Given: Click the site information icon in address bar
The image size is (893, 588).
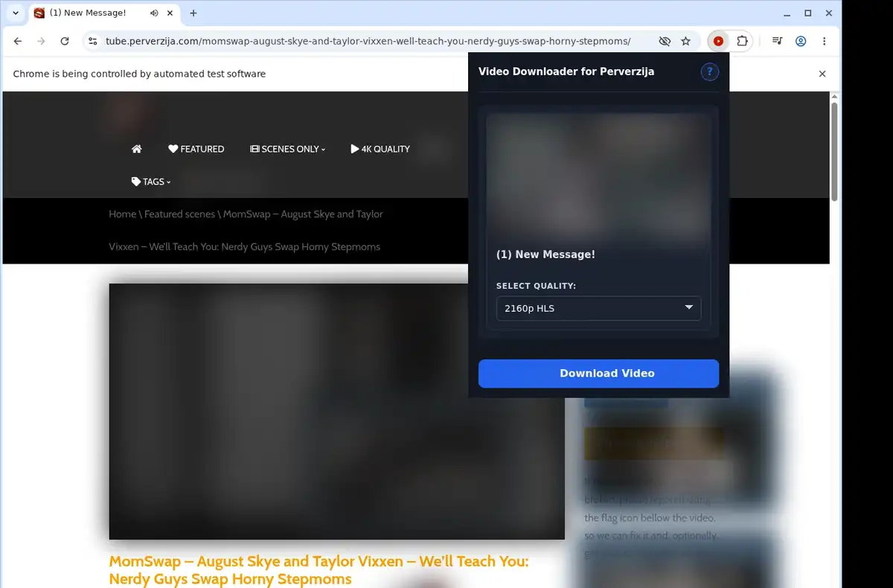Looking at the screenshot, I should pyautogui.click(x=92, y=42).
